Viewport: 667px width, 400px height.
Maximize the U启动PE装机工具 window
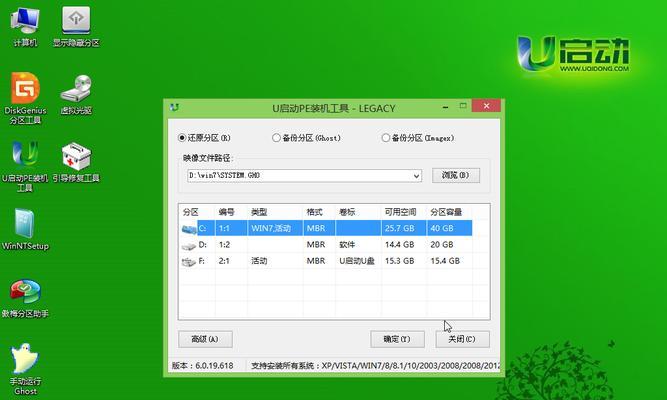[x=463, y=106]
